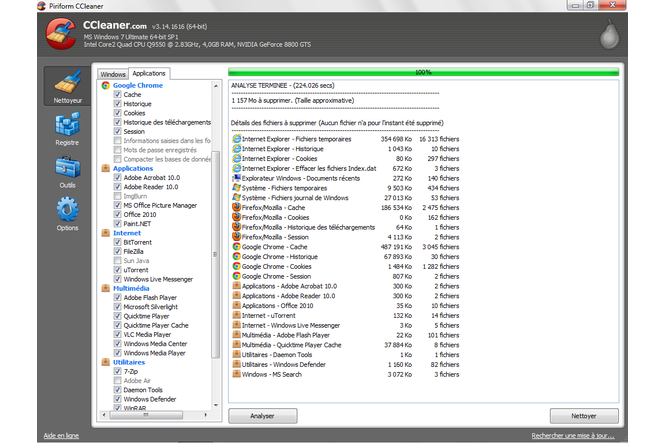Click the Firefox icon for Firefox/Mozilla - Cache
The height and width of the screenshot is (443, 664).
tap(237, 208)
